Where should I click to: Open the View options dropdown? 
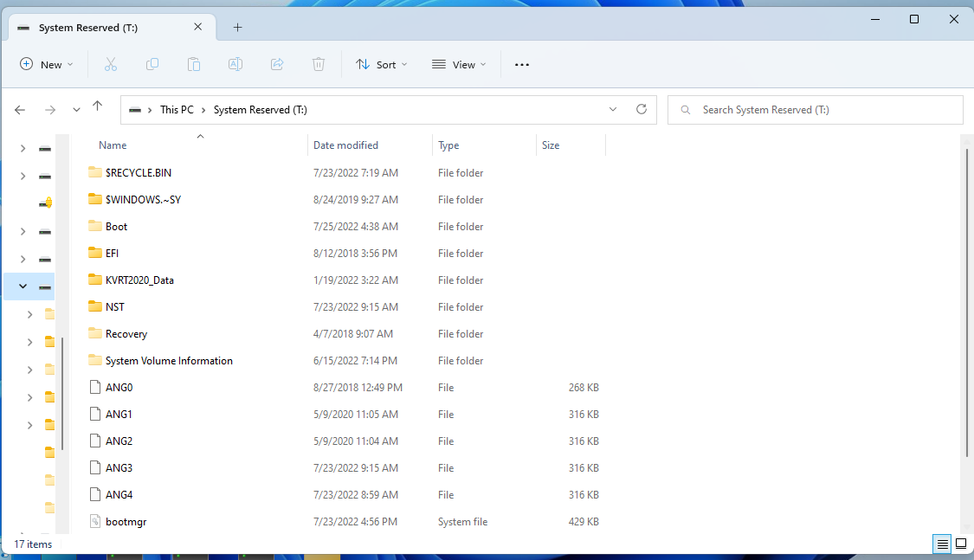pos(459,65)
